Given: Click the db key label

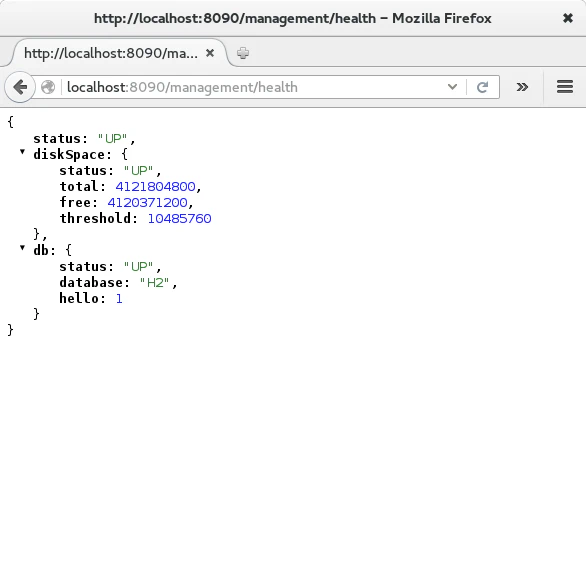Looking at the screenshot, I should tap(41, 250).
